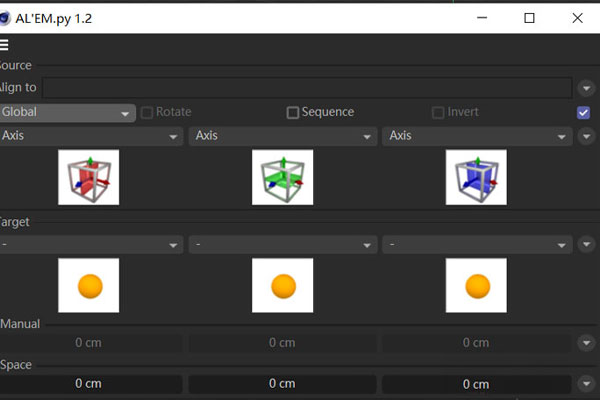Image resolution: width=600 pixels, height=400 pixels.
Task: Click round arrow button at Space row end
Action: click(587, 384)
